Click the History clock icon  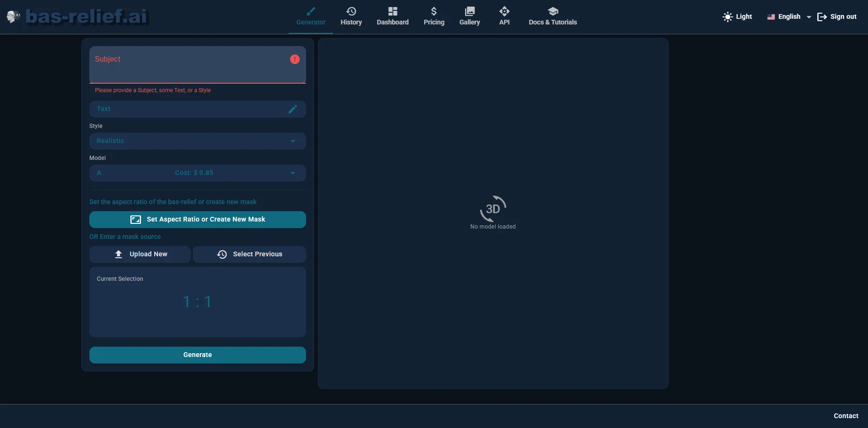(x=351, y=11)
